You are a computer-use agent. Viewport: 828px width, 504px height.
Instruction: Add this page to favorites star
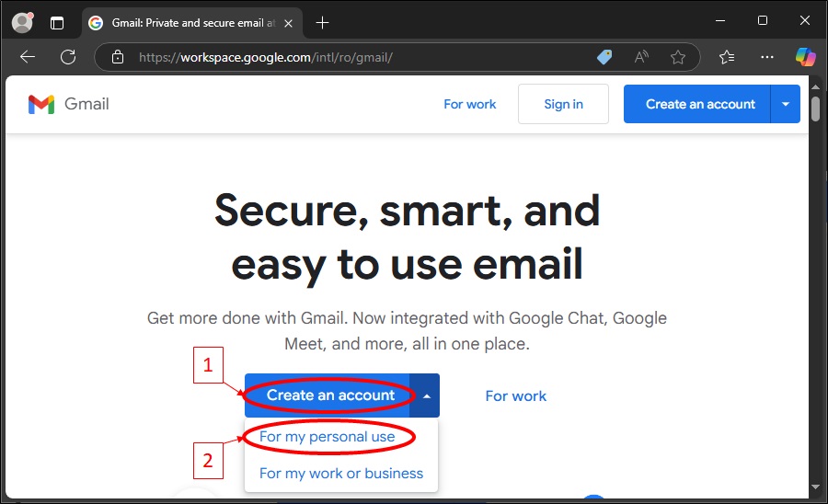678,57
